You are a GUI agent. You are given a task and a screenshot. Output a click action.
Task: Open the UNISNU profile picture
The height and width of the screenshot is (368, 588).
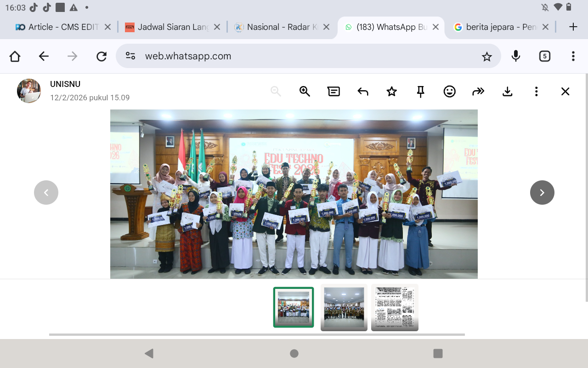28,91
